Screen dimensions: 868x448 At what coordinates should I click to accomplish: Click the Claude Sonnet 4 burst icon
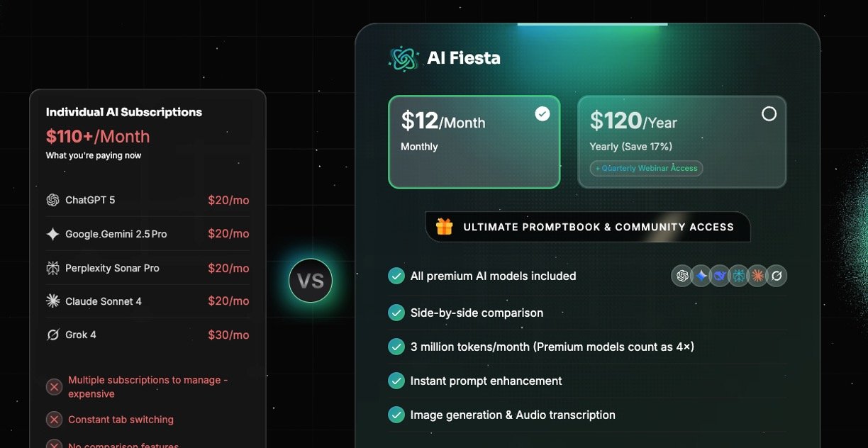[x=52, y=301]
